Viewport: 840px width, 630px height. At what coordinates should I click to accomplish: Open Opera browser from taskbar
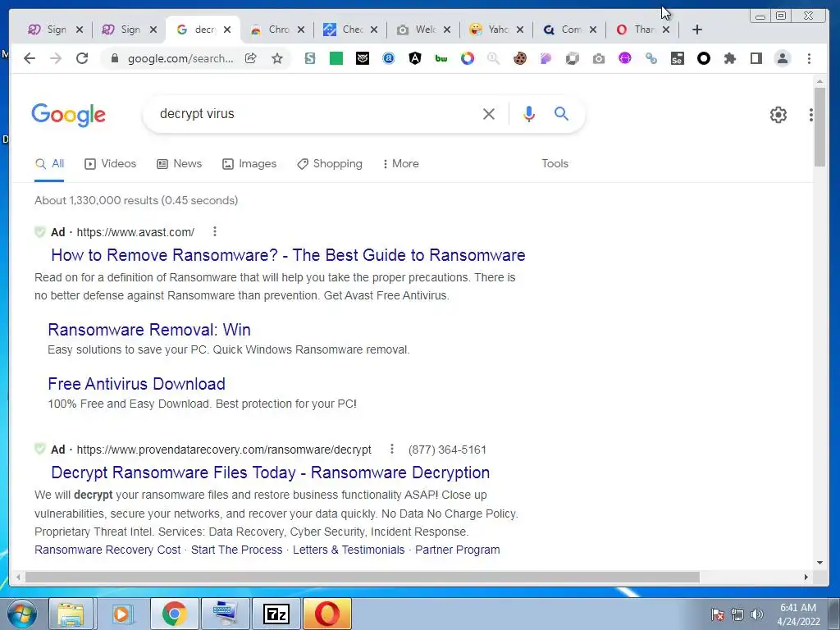coord(327,614)
